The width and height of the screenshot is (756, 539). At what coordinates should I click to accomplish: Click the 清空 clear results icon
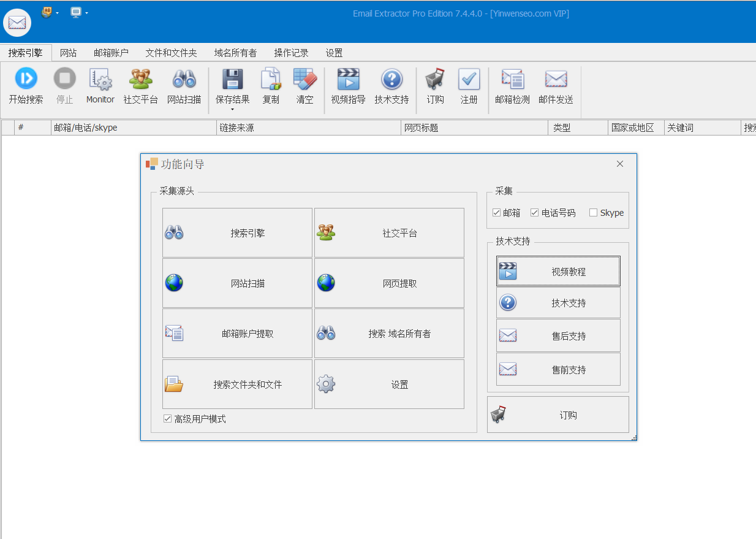pos(304,79)
